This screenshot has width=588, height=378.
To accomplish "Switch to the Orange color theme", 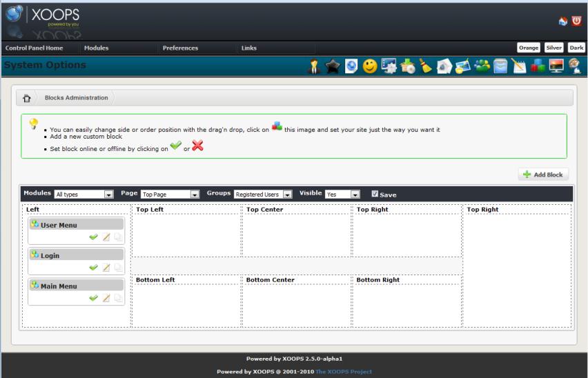I will pos(529,48).
